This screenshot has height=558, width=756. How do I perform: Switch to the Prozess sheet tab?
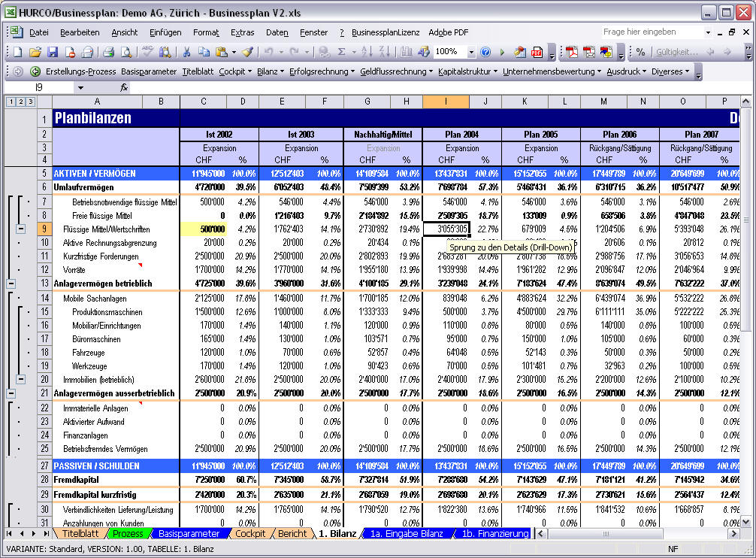tap(128, 533)
